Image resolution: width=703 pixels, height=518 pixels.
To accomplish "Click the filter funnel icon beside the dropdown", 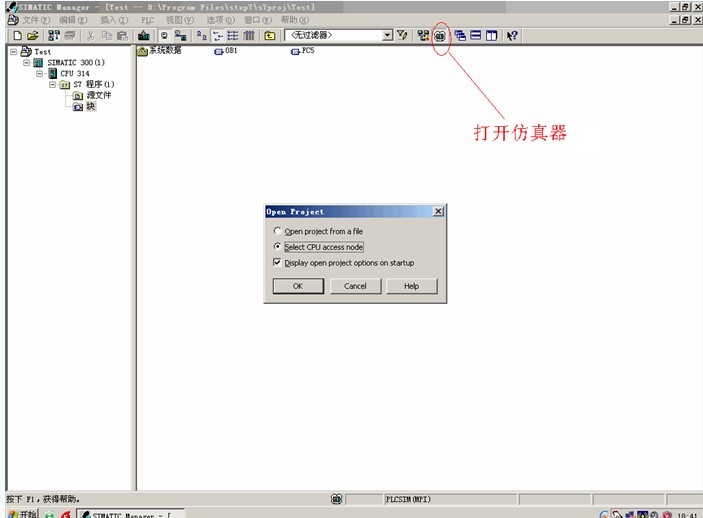I will pos(402,35).
